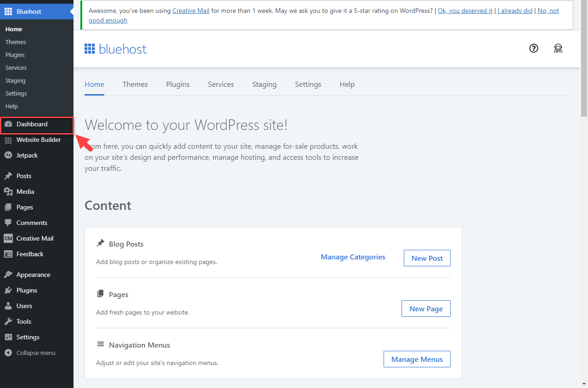Click the account profile icon
Screen dimensions: 588x388
(x=558, y=48)
